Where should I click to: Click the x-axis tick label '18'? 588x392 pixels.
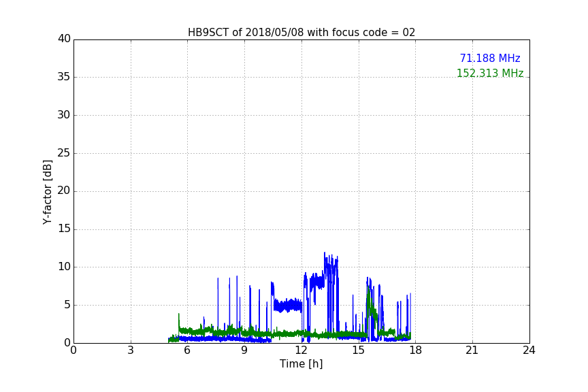coord(416,350)
